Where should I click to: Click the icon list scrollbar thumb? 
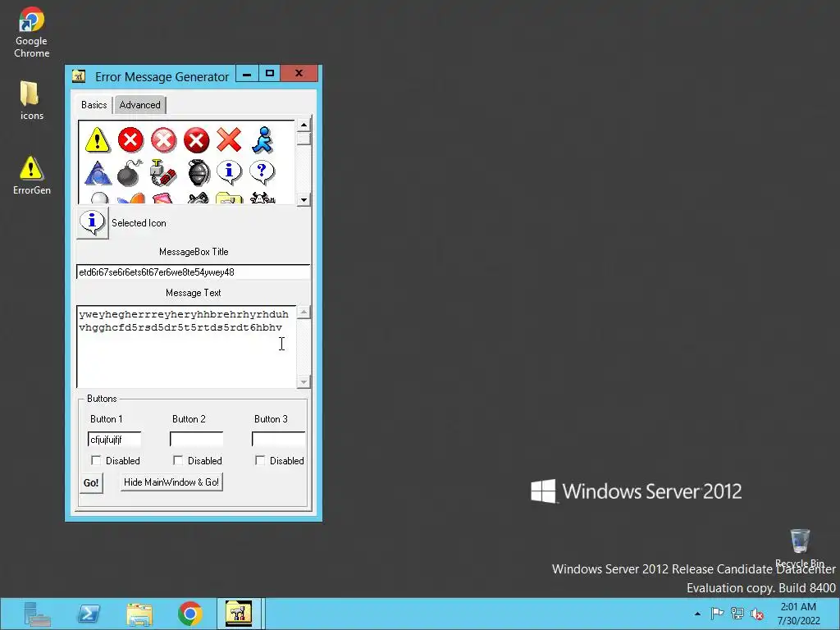[x=304, y=139]
